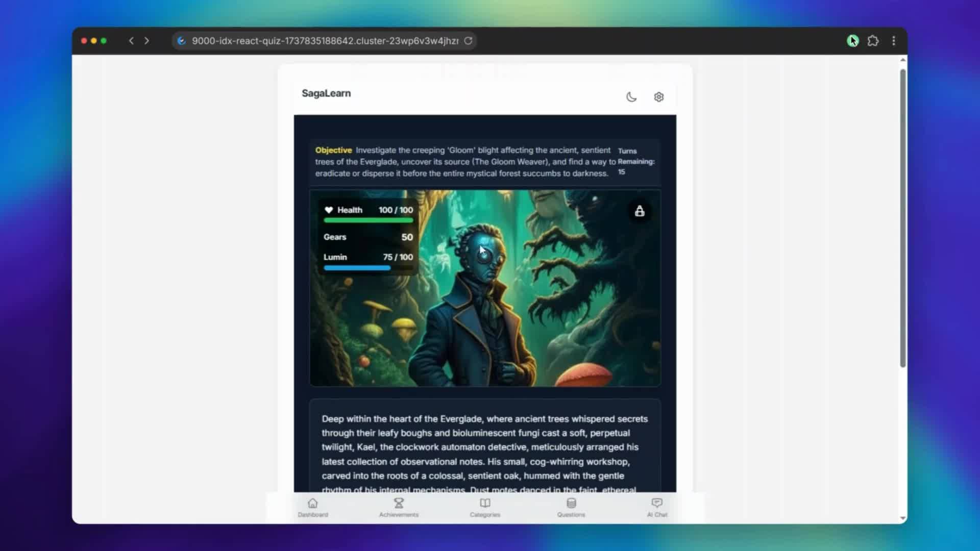
Task: Click the SagaLearn title
Action: (x=326, y=93)
